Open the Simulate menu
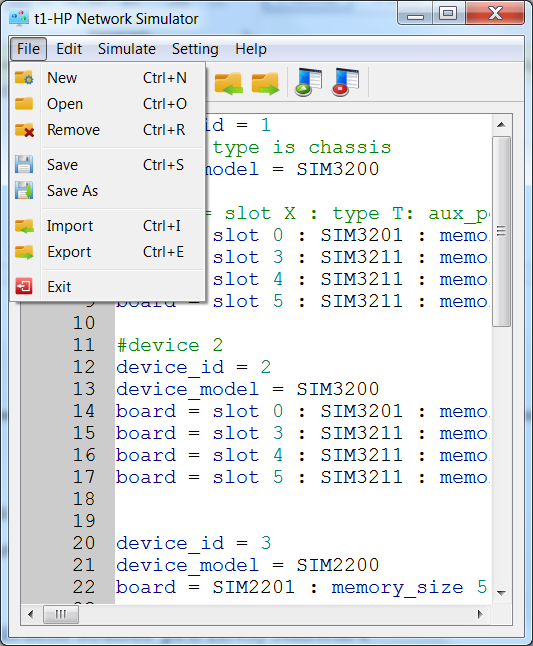 (x=127, y=49)
